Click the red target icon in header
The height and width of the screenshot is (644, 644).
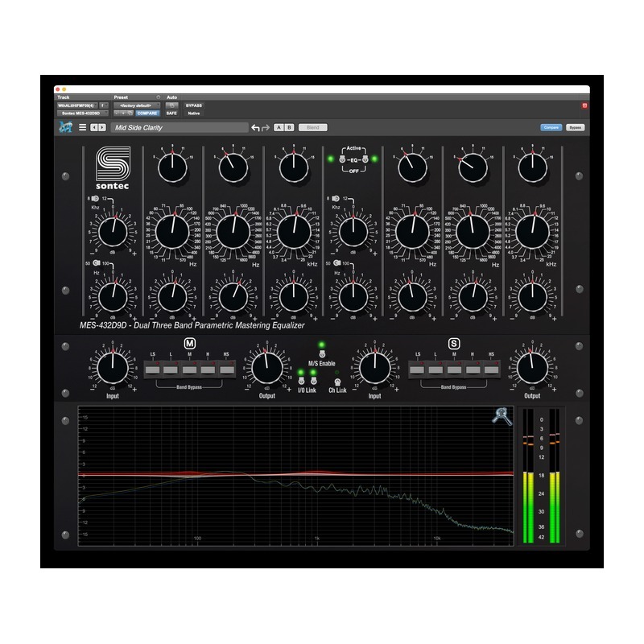click(584, 105)
